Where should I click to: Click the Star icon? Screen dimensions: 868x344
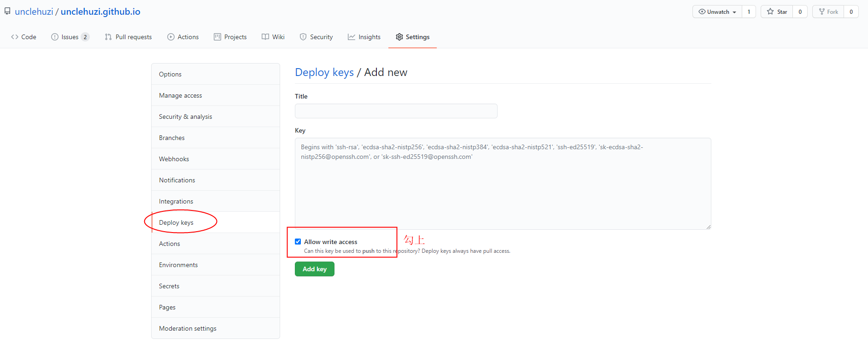[770, 12]
